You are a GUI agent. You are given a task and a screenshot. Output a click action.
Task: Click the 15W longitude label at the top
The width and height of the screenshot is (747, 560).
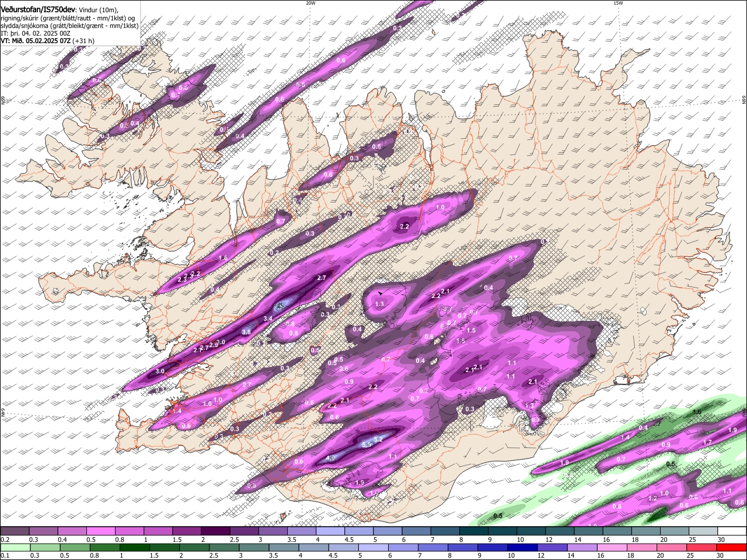617,3
